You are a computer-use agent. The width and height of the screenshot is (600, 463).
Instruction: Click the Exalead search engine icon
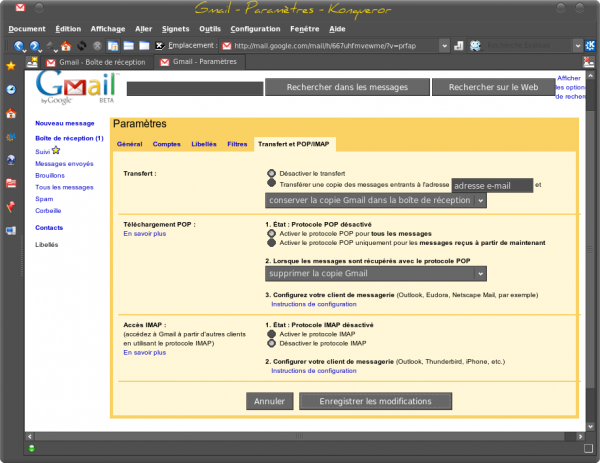(x=475, y=46)
